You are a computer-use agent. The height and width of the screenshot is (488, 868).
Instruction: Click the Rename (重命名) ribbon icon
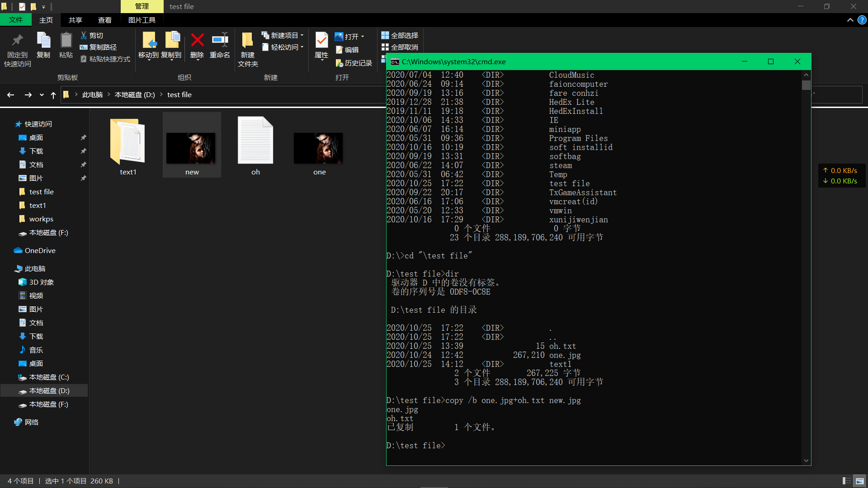coord(220,41)
